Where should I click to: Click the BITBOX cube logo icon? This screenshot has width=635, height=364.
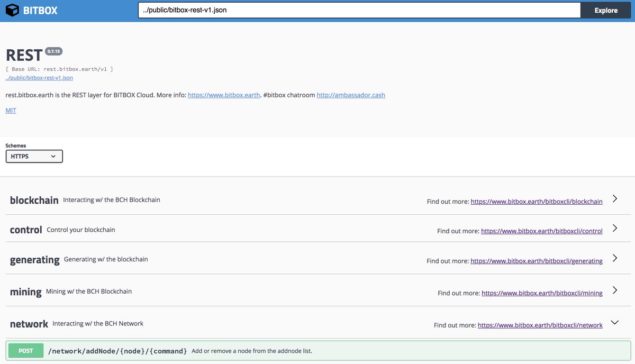coord(13,10)
